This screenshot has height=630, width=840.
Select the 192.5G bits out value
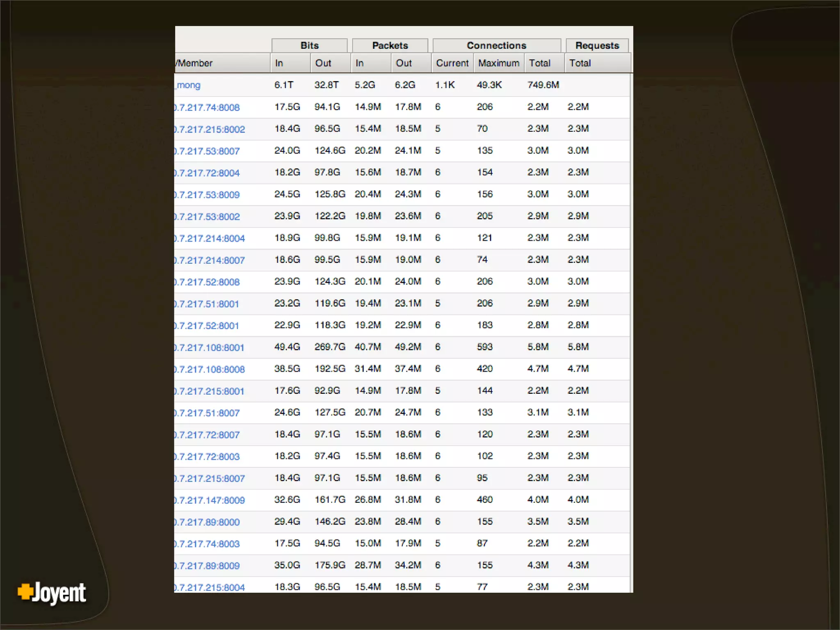point(330,369)
